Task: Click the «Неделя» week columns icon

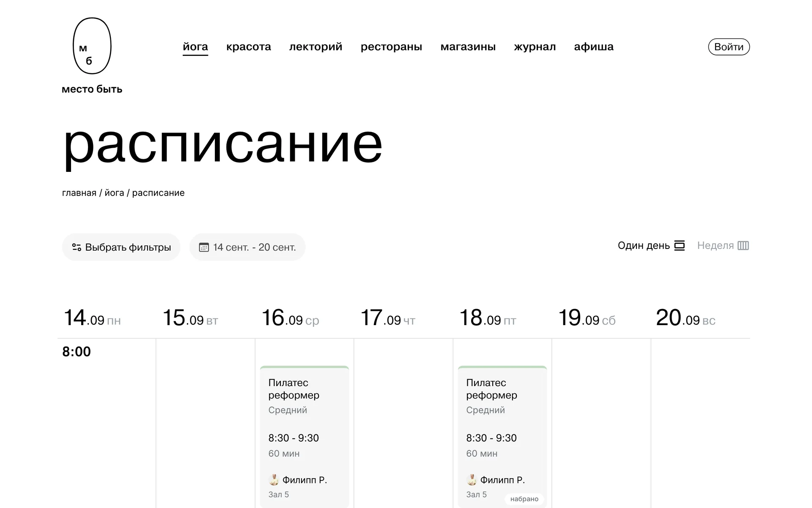Action: (x=743, y=246)
